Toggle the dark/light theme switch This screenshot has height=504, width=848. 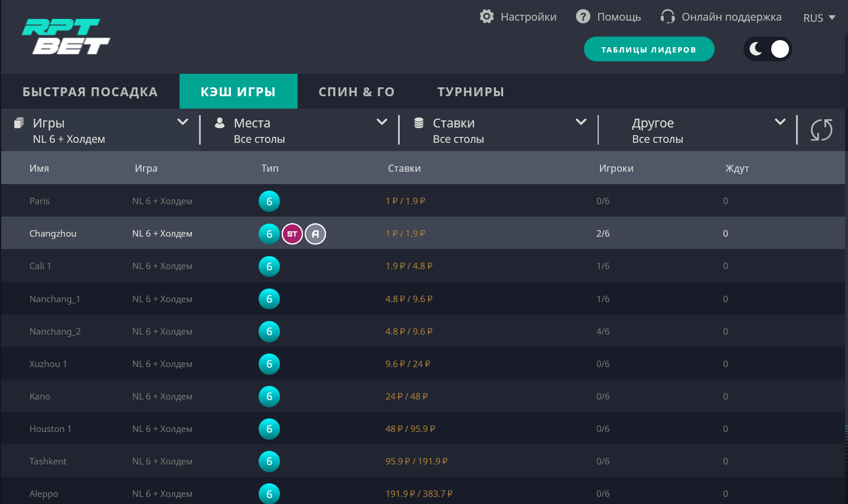coord(767,49)
